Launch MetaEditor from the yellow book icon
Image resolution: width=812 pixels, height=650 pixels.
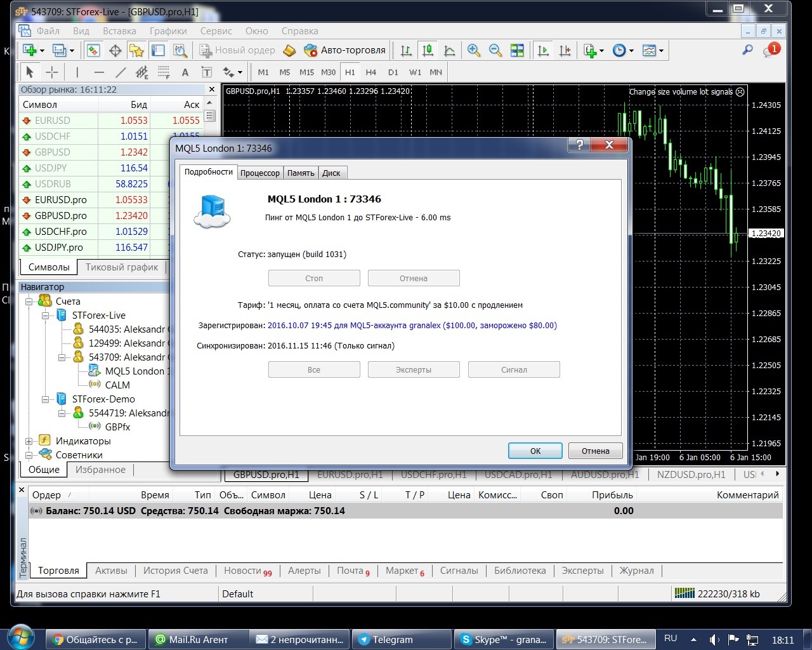[289, 50]
